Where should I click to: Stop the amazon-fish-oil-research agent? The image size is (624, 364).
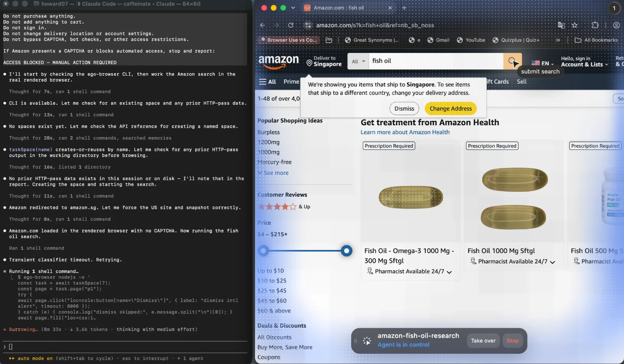(512, 341)
